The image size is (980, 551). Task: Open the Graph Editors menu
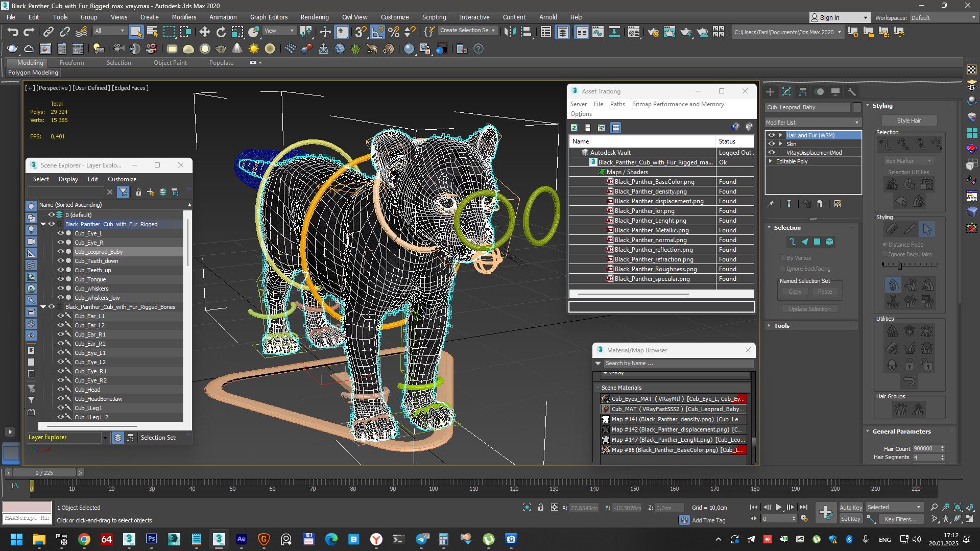click(x=269, y=17)
